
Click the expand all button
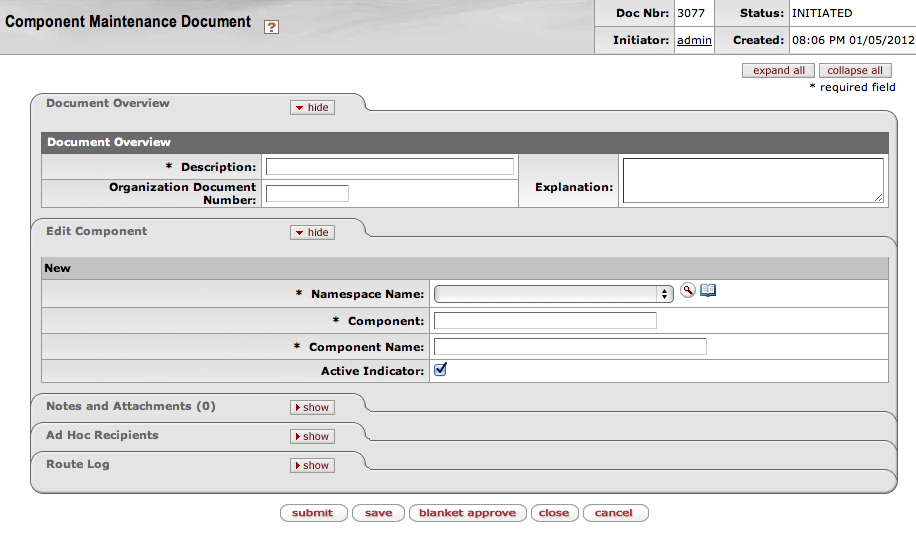pos(778,71)
